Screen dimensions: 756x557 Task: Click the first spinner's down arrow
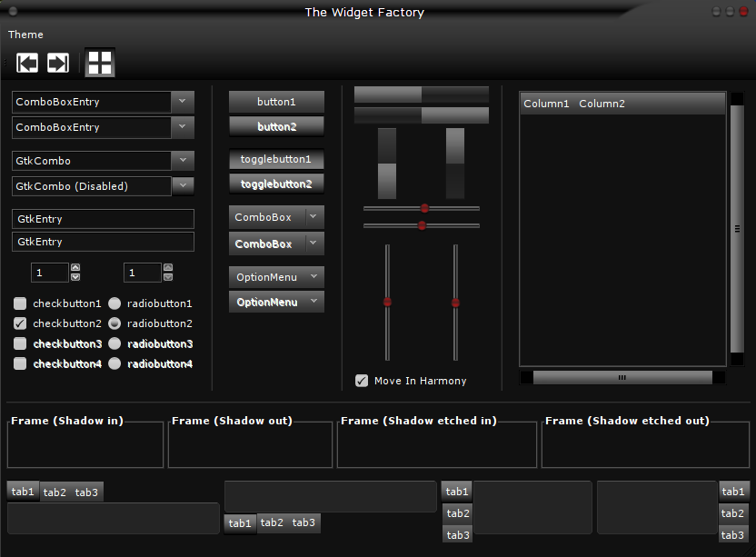tap(75, 277)
